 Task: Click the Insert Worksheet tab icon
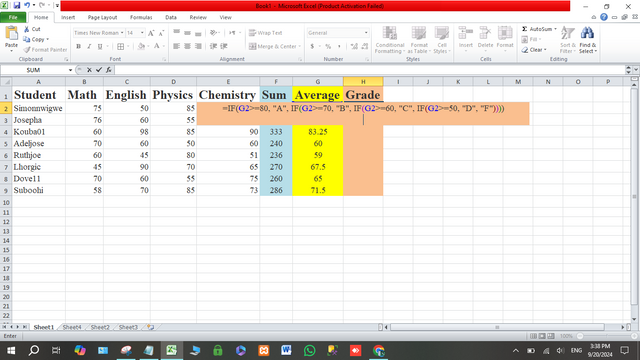pos(151,327)
